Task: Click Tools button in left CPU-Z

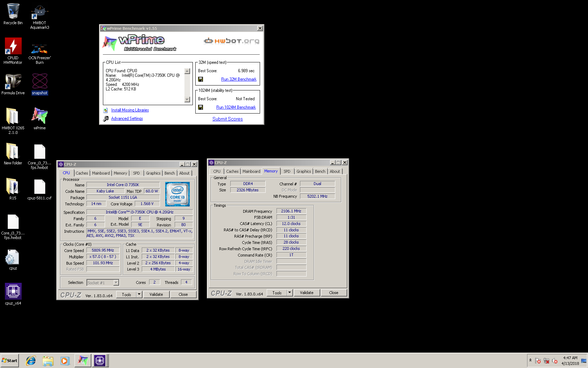Action: click(x=126, y=294)
